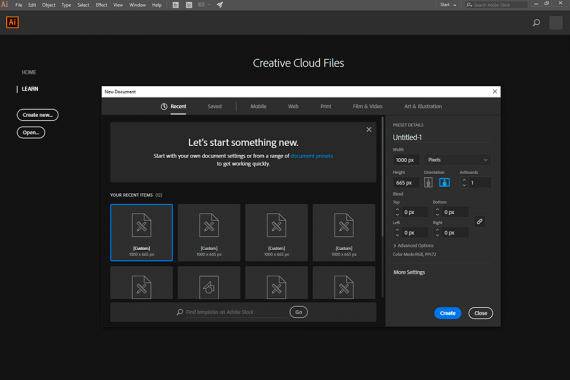Click the Adobe Stock St icon
The height and width of the screenshot is (380, 570).
[x=189, y=5]
